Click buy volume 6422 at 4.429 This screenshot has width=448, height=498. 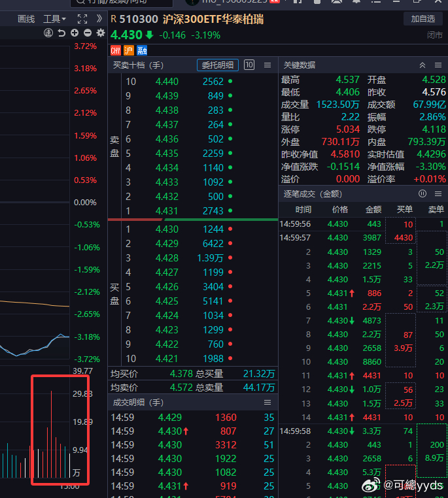coord(213,244)
